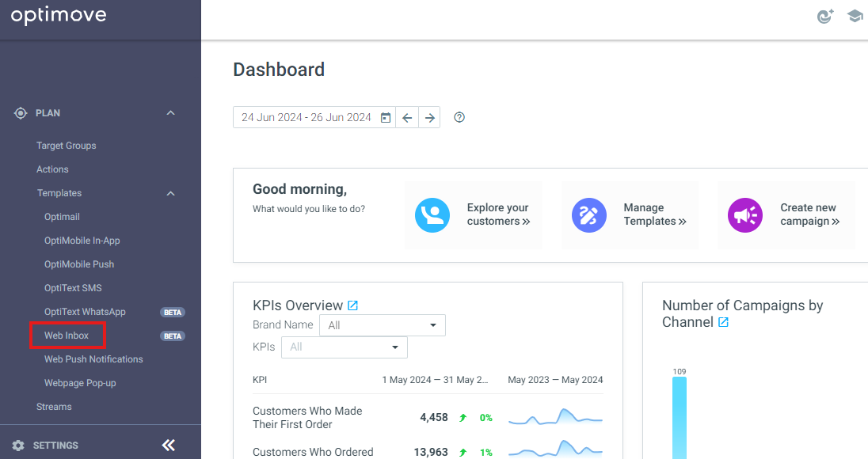Open the date range help icon

pos(459,117)
